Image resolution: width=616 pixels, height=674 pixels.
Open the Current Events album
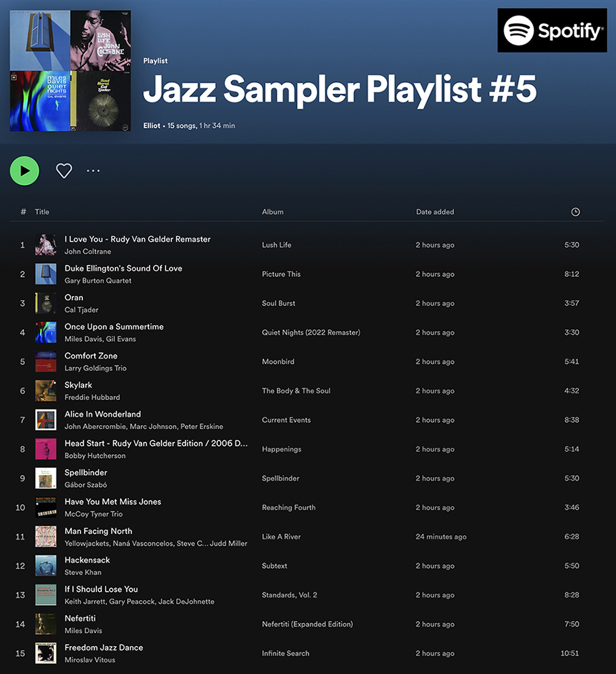pyautogui.click(x=287, y=420)
